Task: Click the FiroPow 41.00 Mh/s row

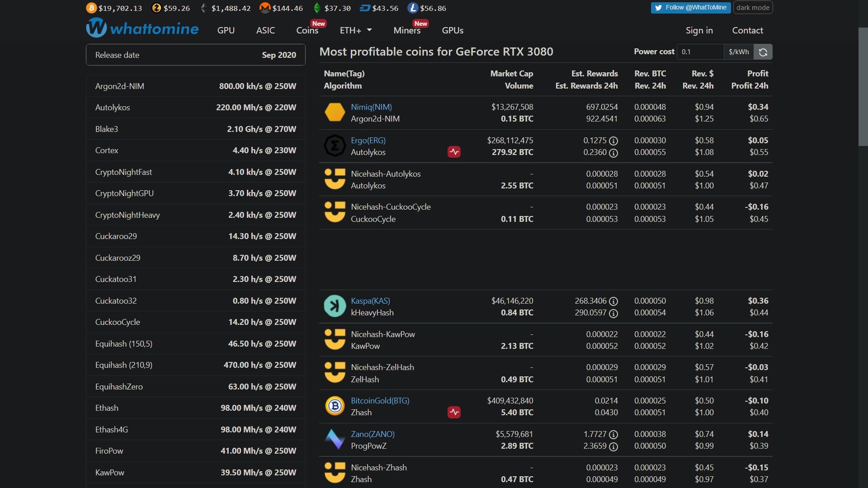Action: coord(196,451)
